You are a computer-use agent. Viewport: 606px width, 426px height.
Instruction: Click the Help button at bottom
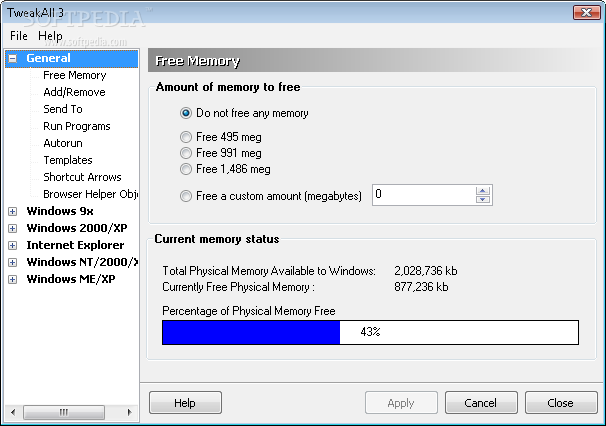[x=185, y=403]
